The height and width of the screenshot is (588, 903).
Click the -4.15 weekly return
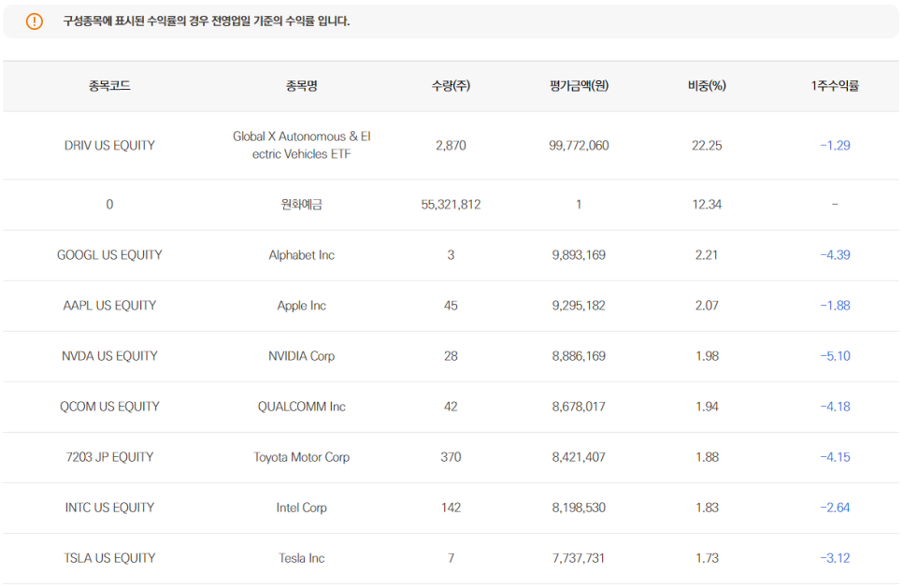tap(835, 457)
